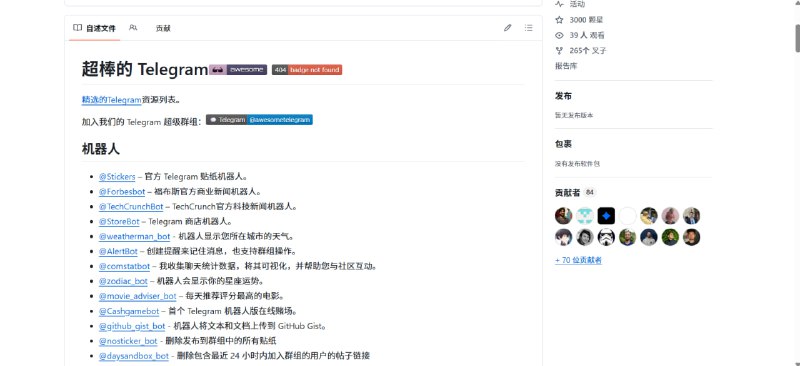
Task: Open the README outline list icon
Action: pyautogui.click(x=529, y=28)
